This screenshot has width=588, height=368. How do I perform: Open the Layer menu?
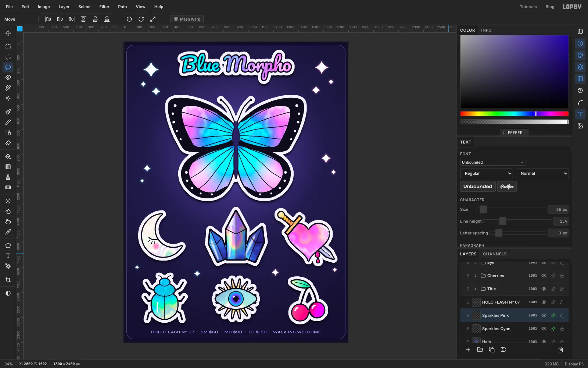click(x=64, y=7)
